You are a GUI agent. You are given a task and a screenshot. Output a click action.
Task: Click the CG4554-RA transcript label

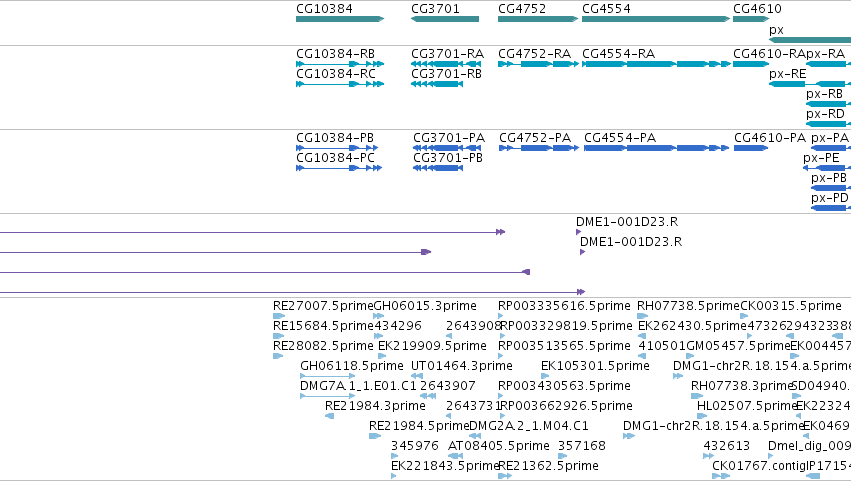(x=618, y=54)
